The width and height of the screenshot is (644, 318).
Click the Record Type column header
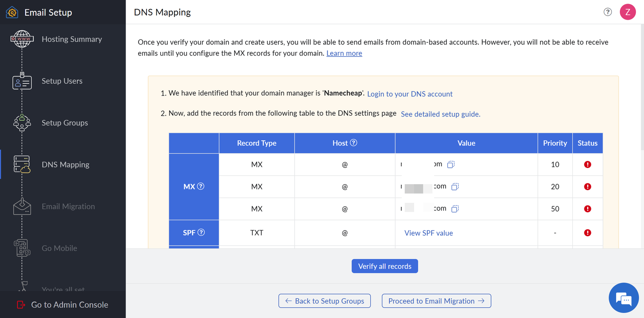(257, 143)
